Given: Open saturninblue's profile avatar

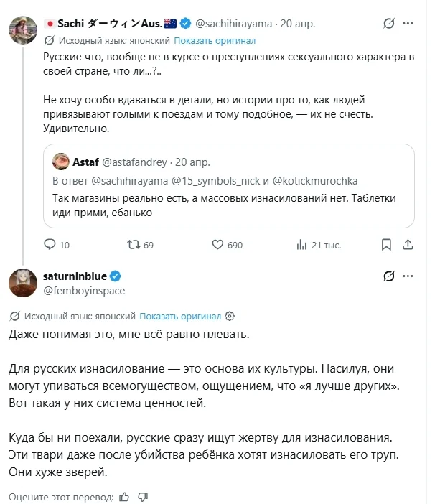Looking at the screenshot, I should click(x=23, y=283).
